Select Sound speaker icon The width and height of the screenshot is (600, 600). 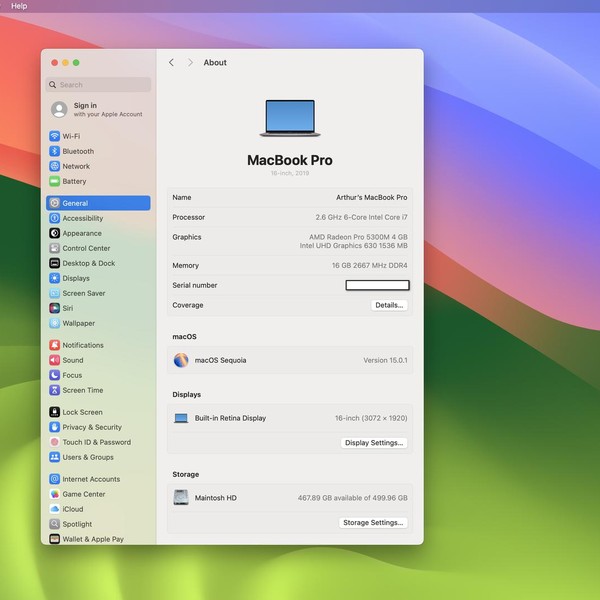pos(54,360)
